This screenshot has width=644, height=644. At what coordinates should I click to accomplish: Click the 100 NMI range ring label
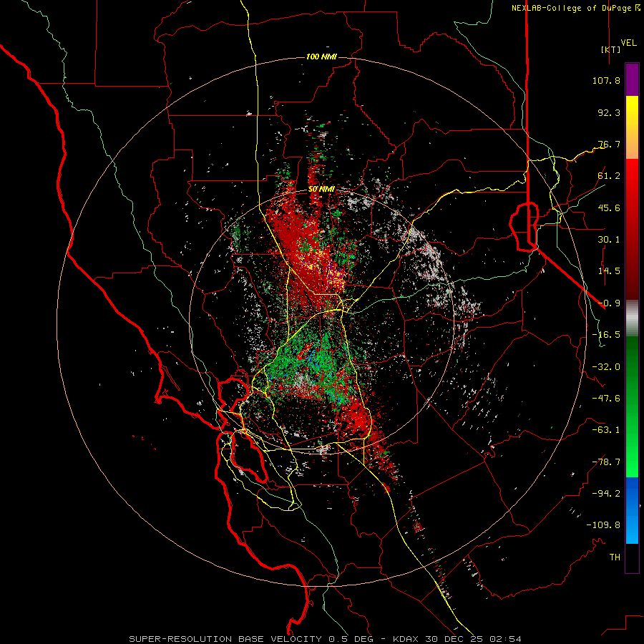click(321, 57)
